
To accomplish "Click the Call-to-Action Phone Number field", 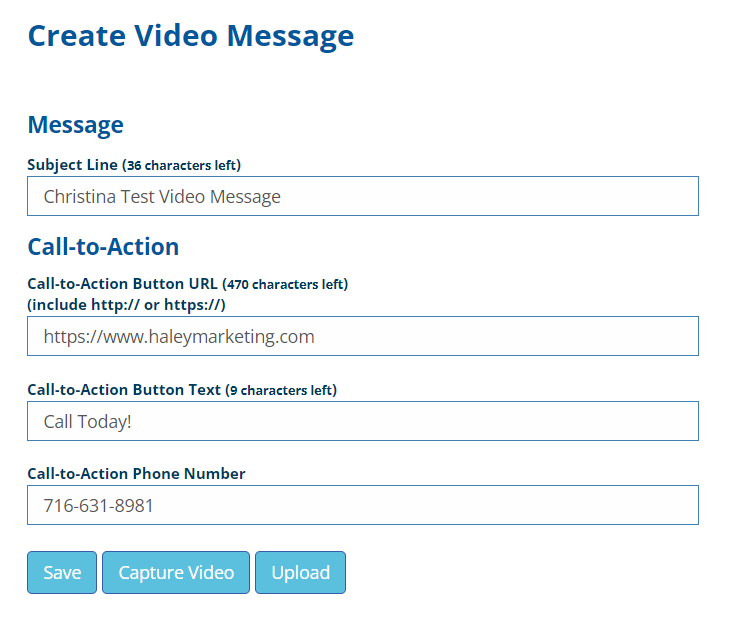I will click(363, 505).
